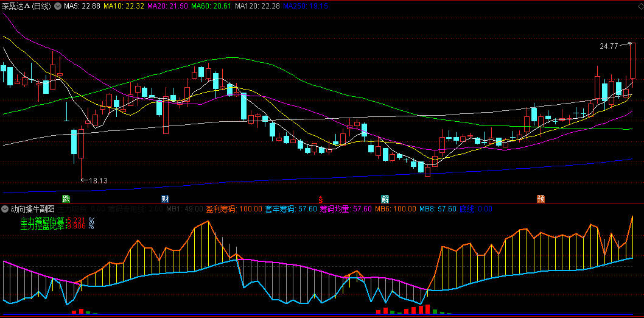The height and width of the screenshot is (318, 644).
Task: Select the yellow MA10: 22.32 label
Action: 124,6
